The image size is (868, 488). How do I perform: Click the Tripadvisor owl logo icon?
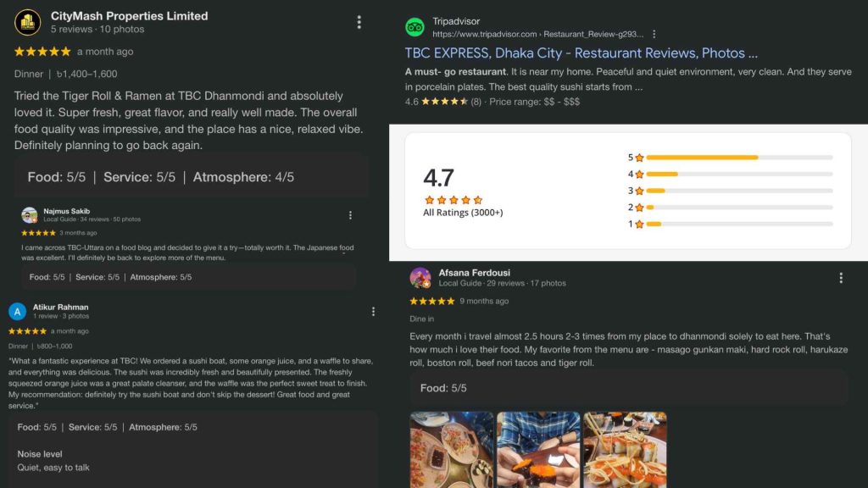point(415,27)
